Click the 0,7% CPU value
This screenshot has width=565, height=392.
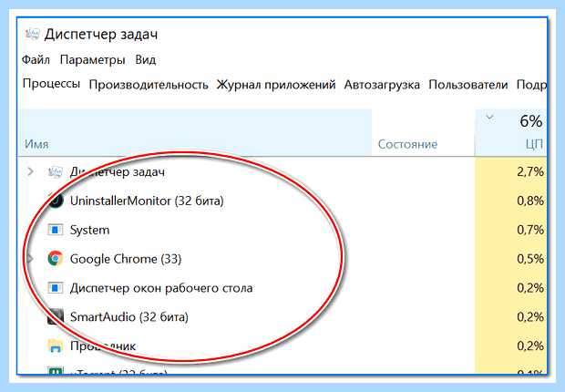pyautogui.click(x=530, y=230)
